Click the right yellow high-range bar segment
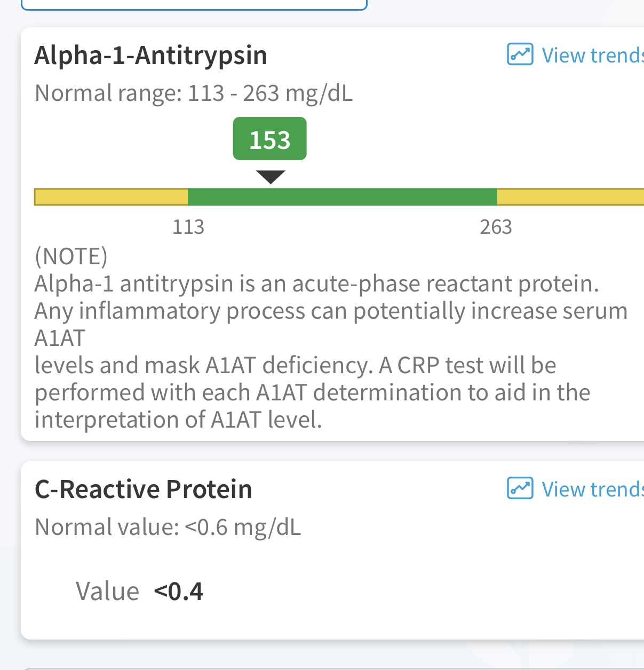644x670 pixels. (x=570, y=196)
